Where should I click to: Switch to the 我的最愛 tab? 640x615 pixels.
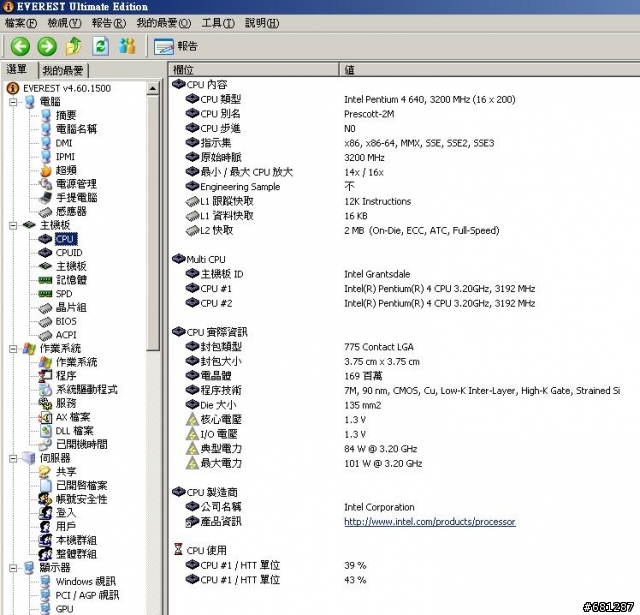point(63,70)
